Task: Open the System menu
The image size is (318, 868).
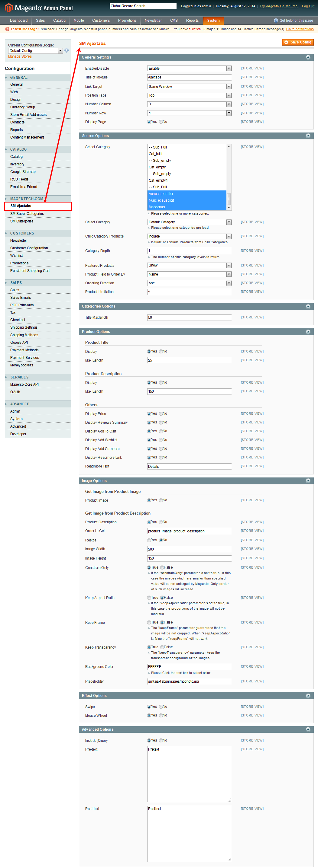Action: (213, 21)
